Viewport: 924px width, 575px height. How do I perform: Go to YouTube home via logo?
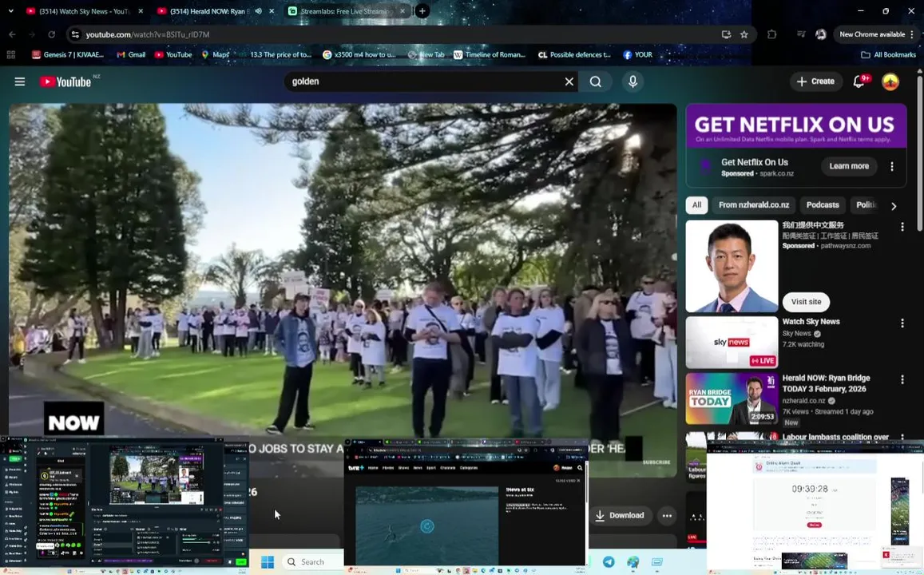66,81
